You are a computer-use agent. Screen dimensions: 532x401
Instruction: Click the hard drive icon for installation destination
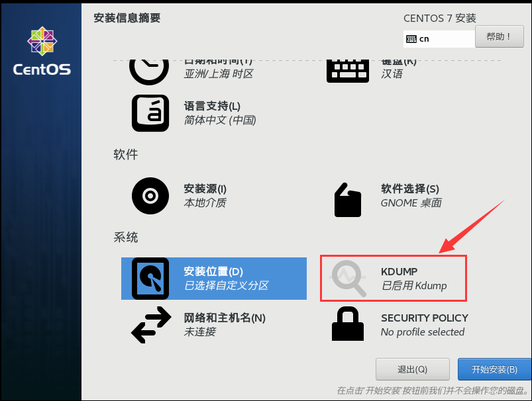tap(150, 279)
